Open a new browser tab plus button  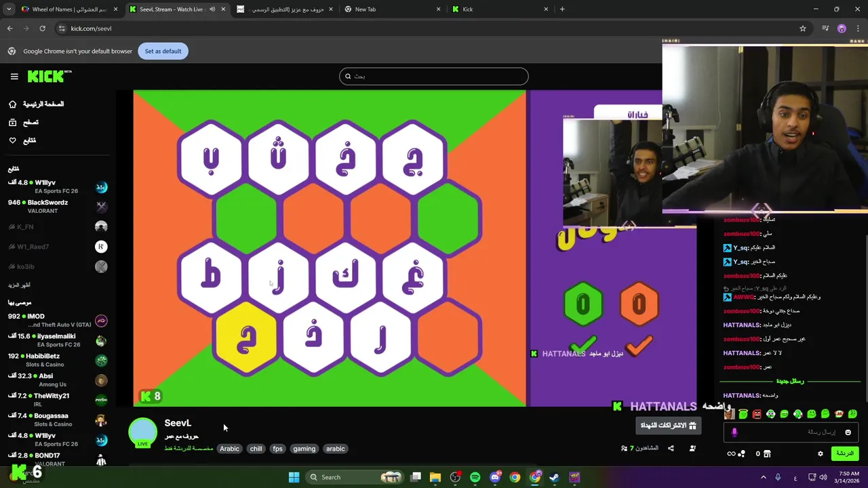click(562, 9)
